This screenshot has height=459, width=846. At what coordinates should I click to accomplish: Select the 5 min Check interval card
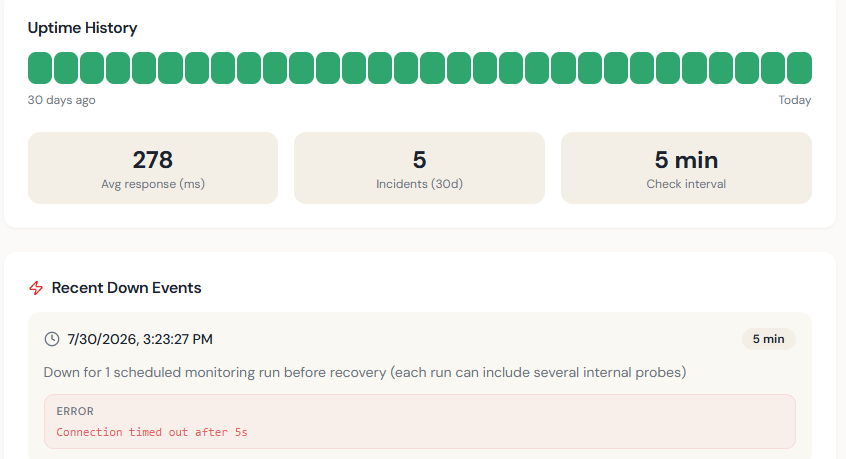(686, 168)
